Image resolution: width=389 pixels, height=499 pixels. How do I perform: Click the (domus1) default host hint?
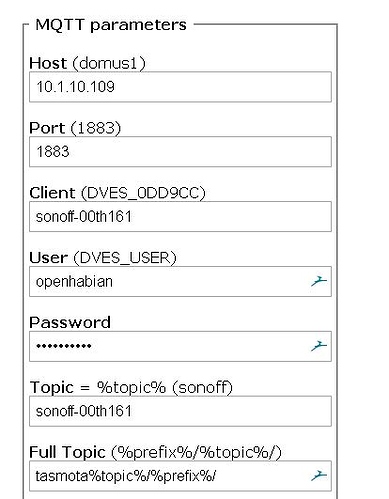pyautogui.click(x=109, y=63)
